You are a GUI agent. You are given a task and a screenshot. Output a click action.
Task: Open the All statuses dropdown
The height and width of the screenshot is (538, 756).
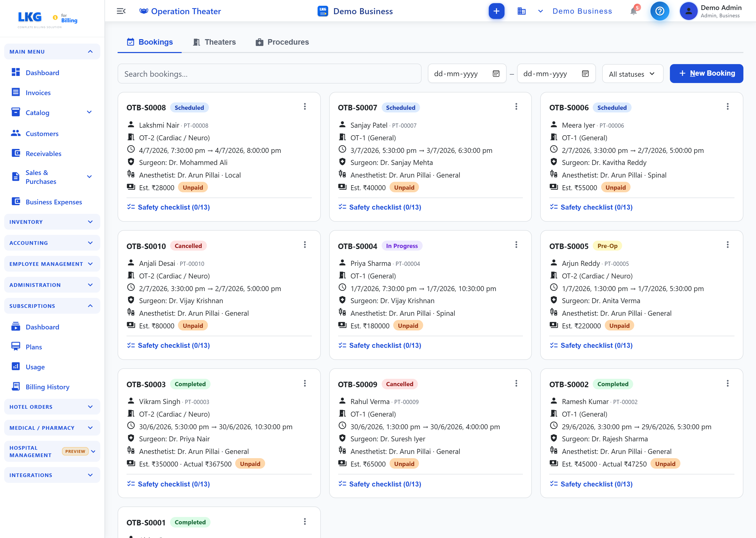pos(632,74)
